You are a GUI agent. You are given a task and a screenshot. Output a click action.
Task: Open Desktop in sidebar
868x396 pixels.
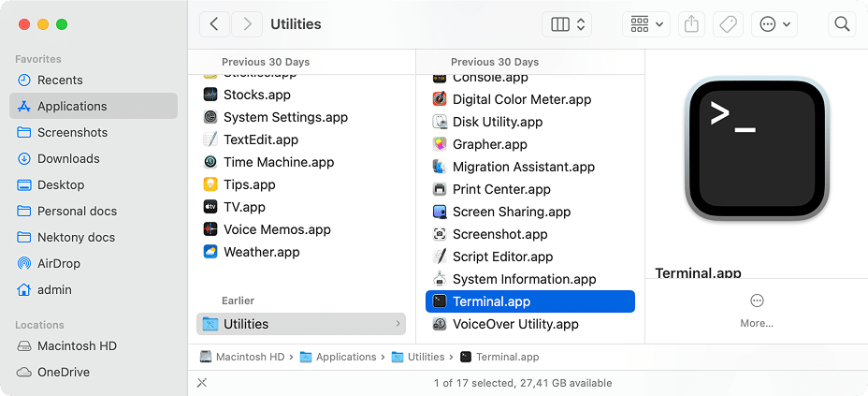(x=94, y=185)
